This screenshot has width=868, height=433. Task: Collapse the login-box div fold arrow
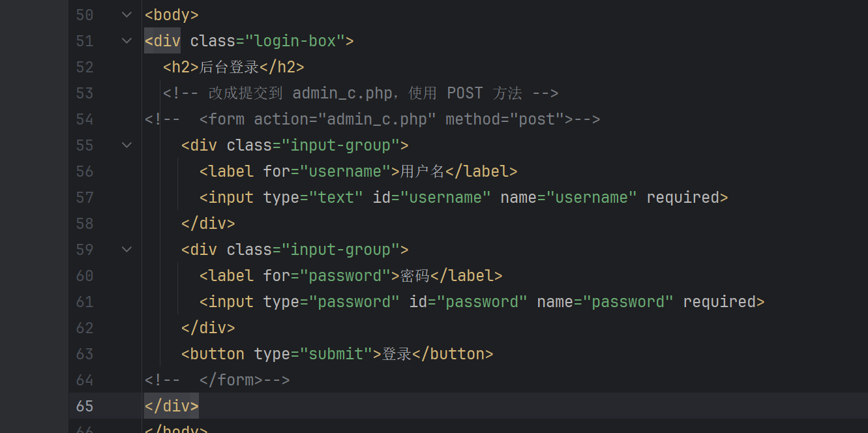click(x=127, y=40)
